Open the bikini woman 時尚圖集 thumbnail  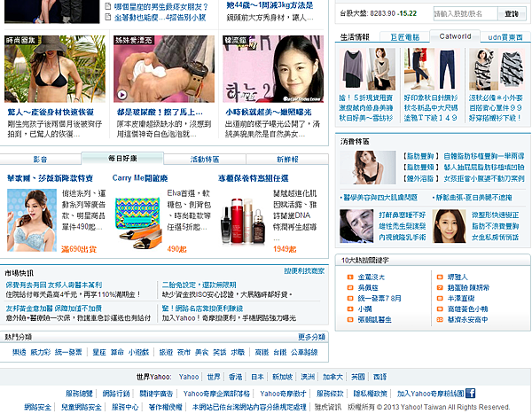(x=55, y=69)
